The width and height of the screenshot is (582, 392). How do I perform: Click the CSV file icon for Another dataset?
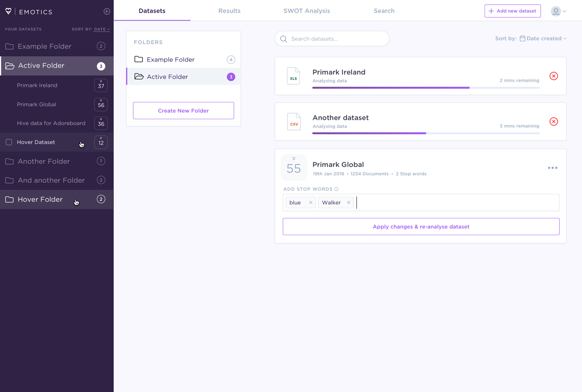pyautogui.click(x=294, y=121)
